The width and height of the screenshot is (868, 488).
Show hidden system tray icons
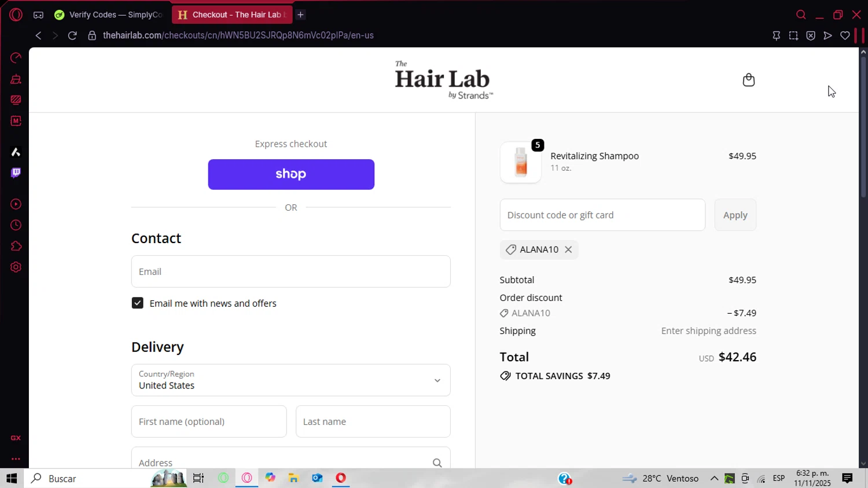[714, 478]
